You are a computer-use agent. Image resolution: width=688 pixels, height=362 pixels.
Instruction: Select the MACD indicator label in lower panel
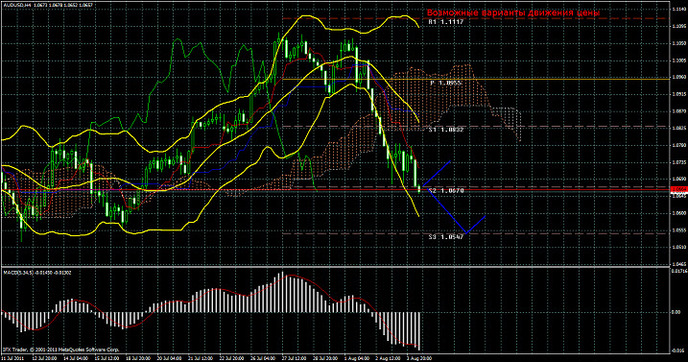tap(38, 272)
